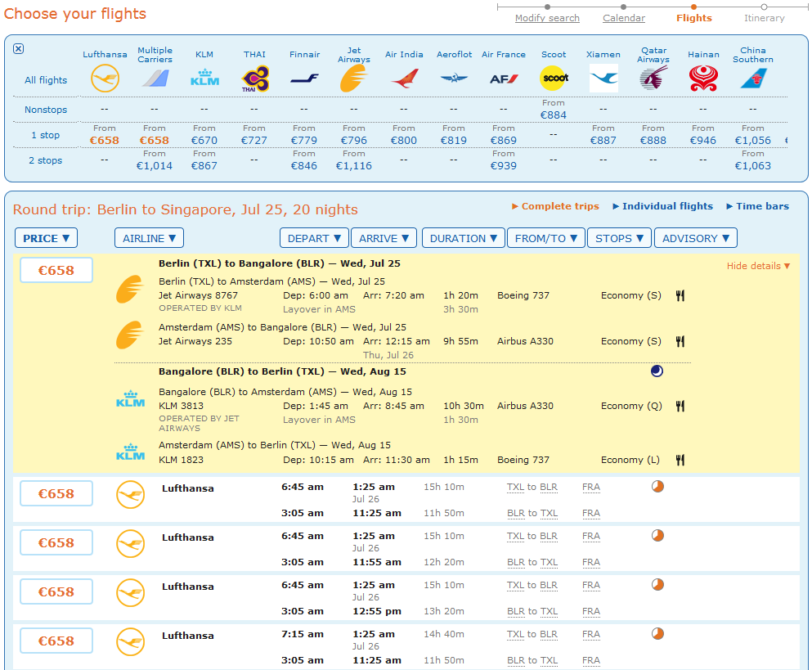Switch to the Calendar tab
Screen dimensions: 812x670
click(x=623, y=17)
